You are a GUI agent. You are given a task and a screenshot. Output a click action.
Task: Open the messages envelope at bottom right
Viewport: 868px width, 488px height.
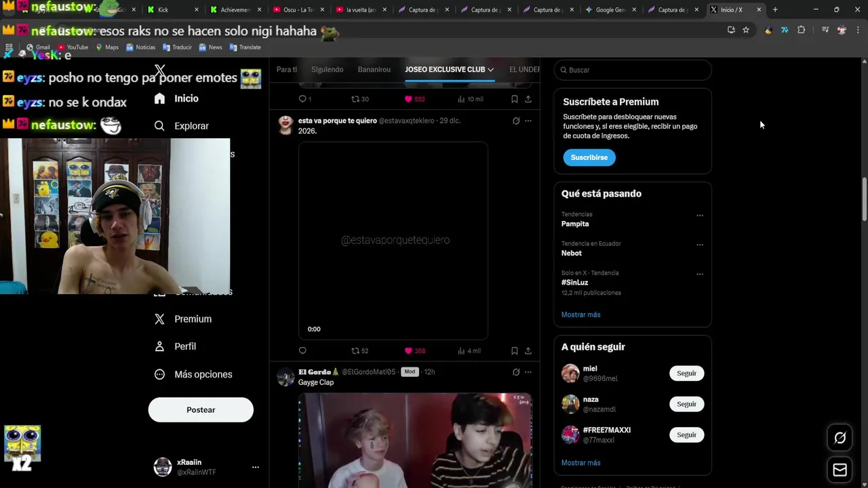840,470
